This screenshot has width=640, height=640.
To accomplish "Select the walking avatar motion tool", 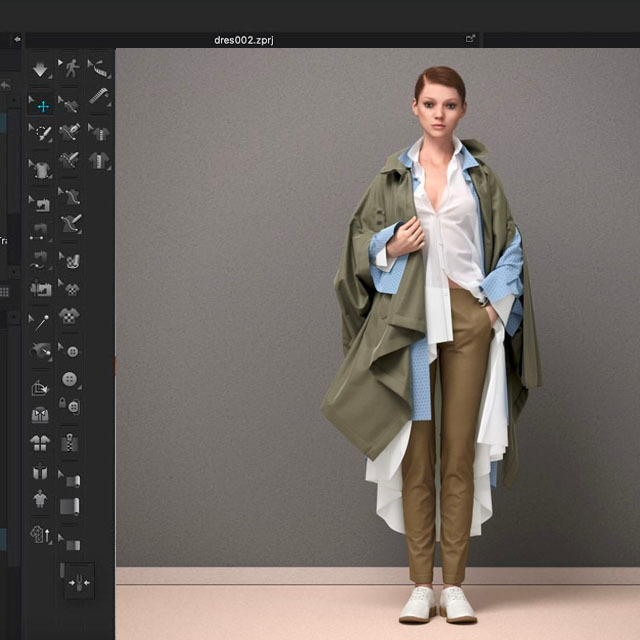I will [69, 69].
